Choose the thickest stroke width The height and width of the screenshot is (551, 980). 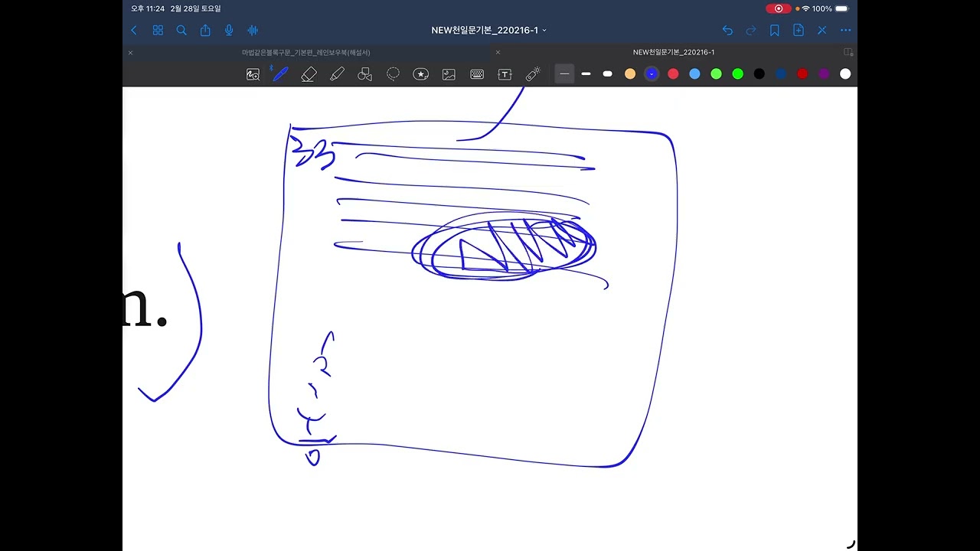pos(608,74)
